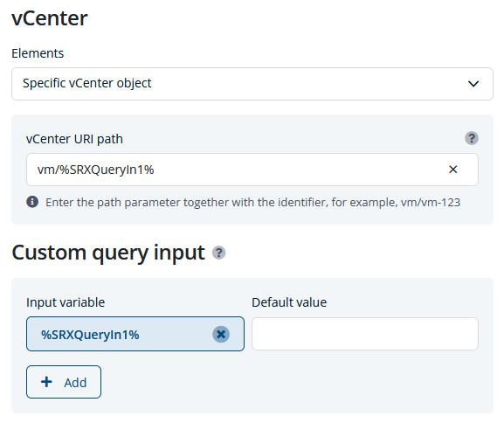Expand the Elements dropdown chevron arrow
The width and height of the screenshot is (504, 423).
click(473, 84)
